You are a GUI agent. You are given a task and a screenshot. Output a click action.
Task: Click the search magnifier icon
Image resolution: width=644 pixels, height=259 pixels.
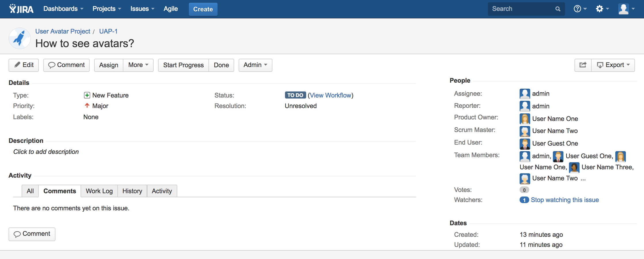click(x=558, y=9)
